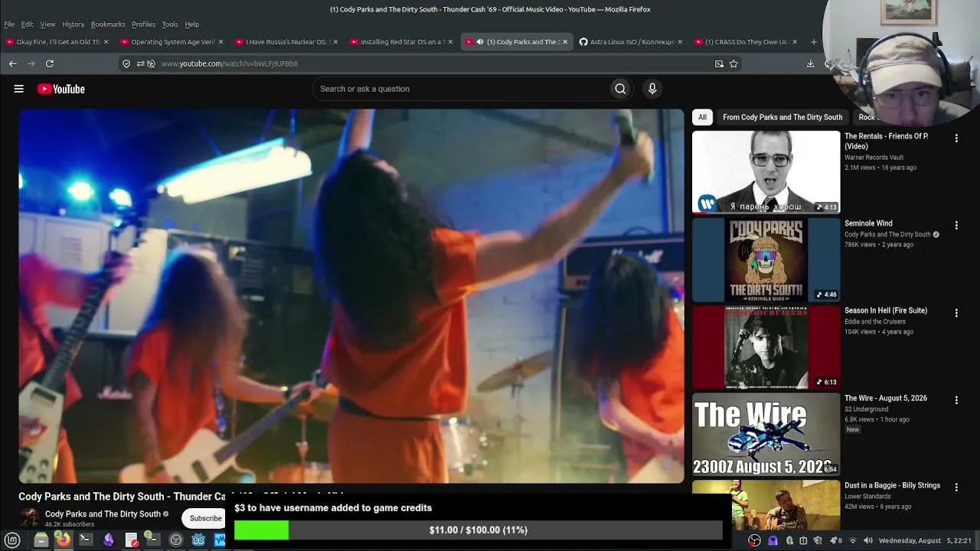This screenshot has width=980, height=551.
Task: Open the file manager from taskbar
Action: [41, 540]
